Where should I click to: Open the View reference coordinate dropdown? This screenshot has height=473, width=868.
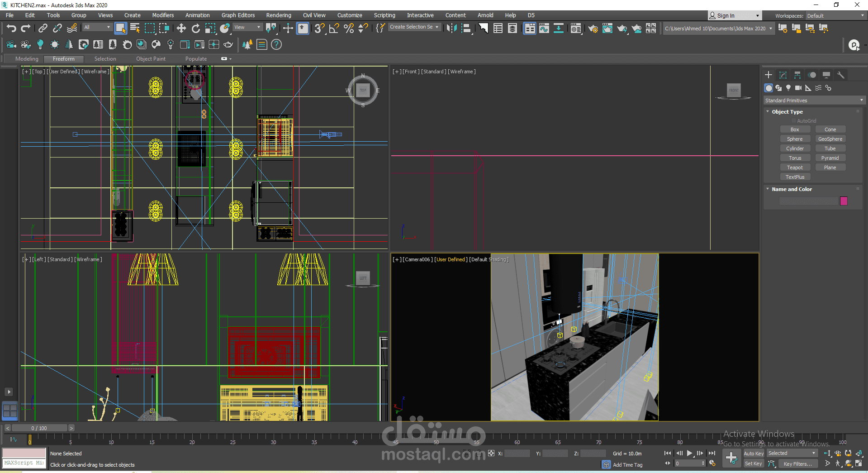[247, 27]
